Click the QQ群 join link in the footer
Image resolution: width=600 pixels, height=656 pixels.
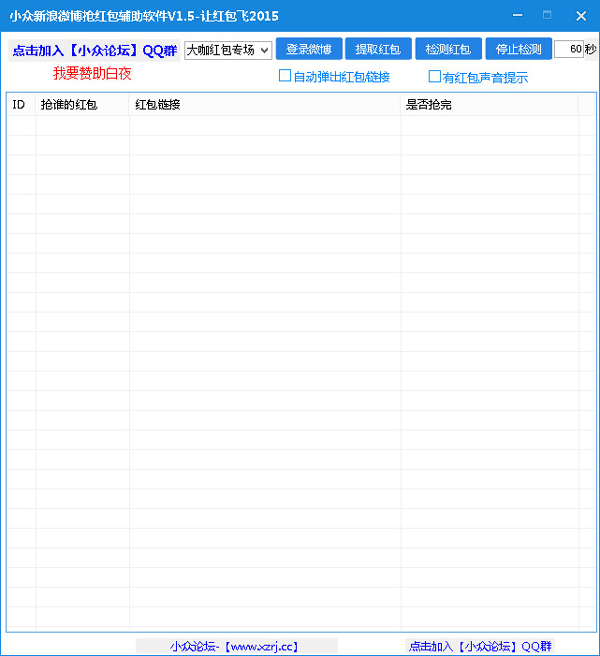click(480, 646)
